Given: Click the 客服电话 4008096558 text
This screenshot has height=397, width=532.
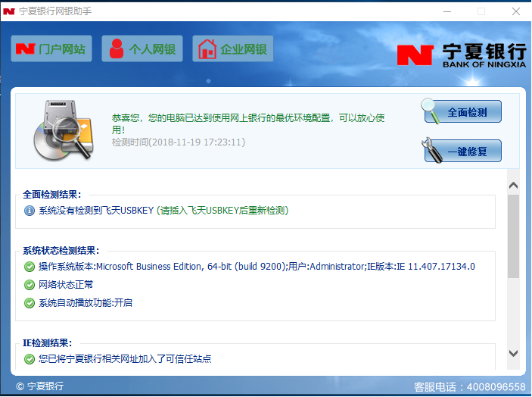Looking at the screenshot, I should pyautogui.click(x=469, y=386).
